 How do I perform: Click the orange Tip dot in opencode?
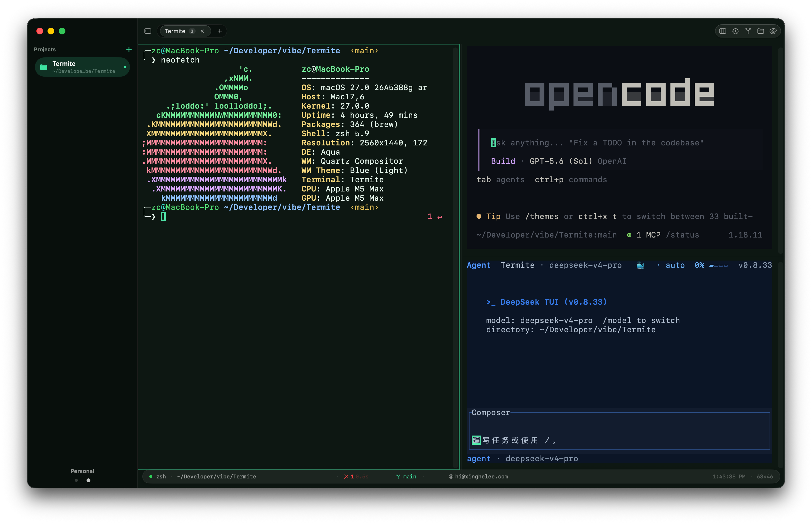(479, 216)
